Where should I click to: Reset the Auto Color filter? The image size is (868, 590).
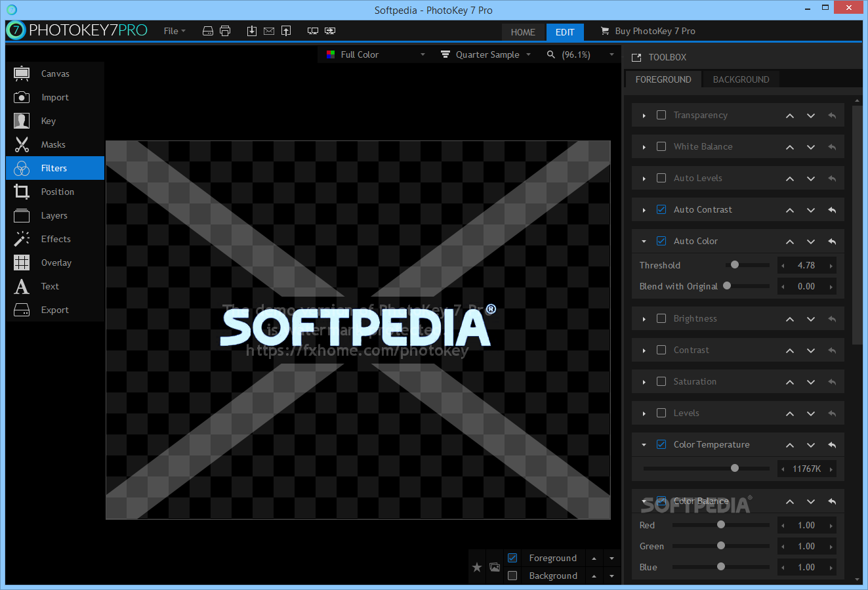(832, 242)
